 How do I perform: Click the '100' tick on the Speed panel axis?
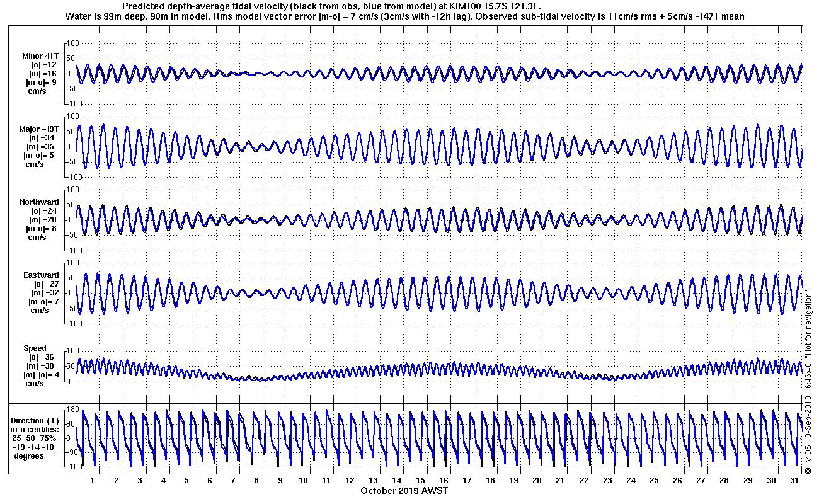pyautogui.click(x=72, y=350)
